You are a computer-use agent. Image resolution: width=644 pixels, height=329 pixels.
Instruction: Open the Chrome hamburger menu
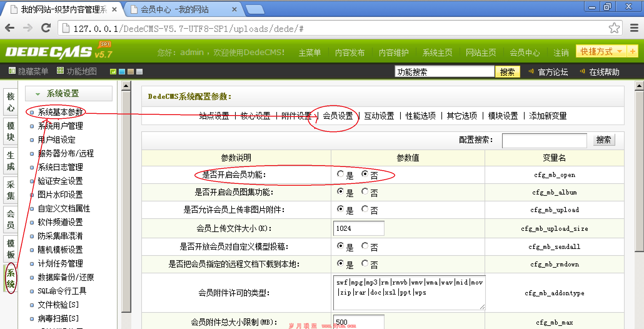click(634, 28)
